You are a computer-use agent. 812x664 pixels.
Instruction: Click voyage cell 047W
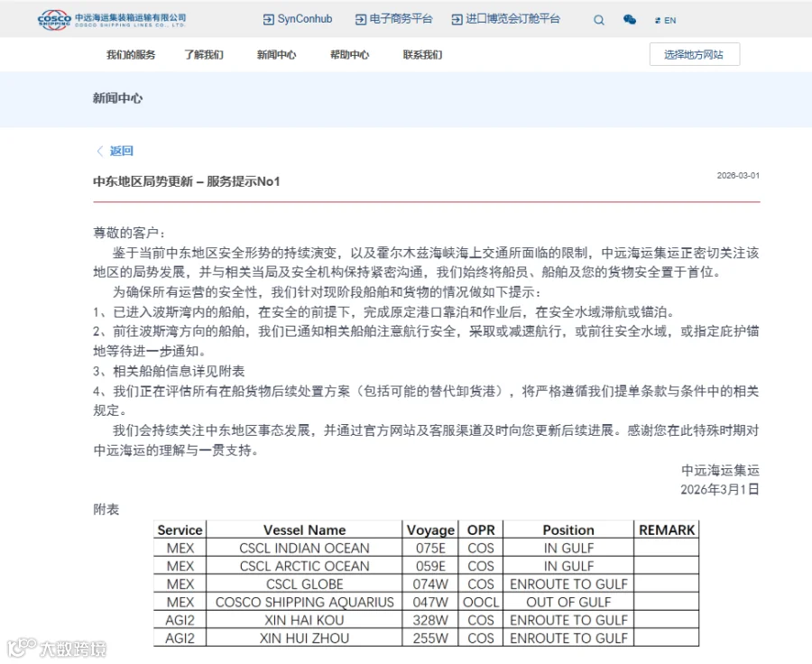(x=430, y=603)
